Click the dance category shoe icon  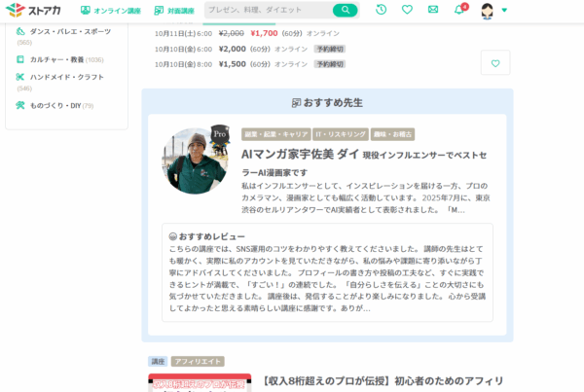pyautogui.click(x=20, y=32)
